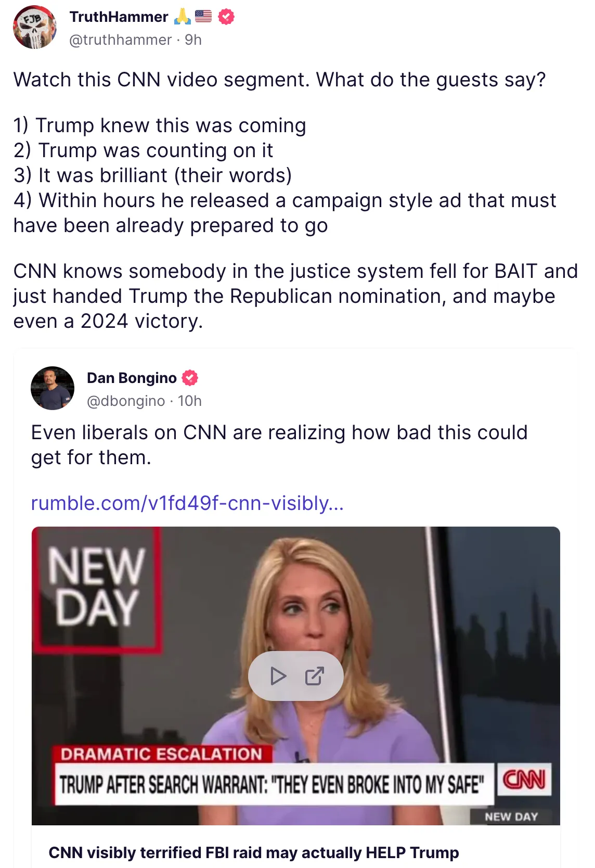Open the 10h quoted post timestamp
Screen dimensions: 595x868
[190, 401]
